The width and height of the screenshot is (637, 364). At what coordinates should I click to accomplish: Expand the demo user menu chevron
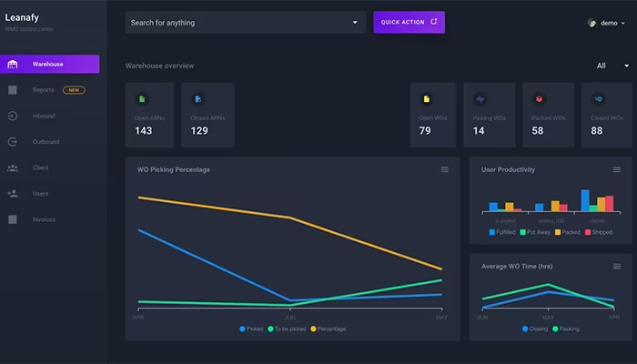click(622, 24)
